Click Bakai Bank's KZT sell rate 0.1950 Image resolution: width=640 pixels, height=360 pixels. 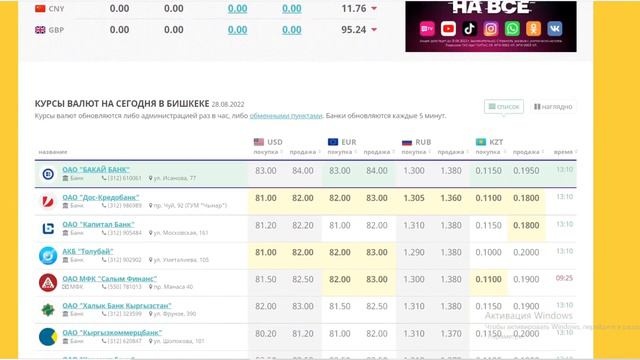[x=526, y=171]
